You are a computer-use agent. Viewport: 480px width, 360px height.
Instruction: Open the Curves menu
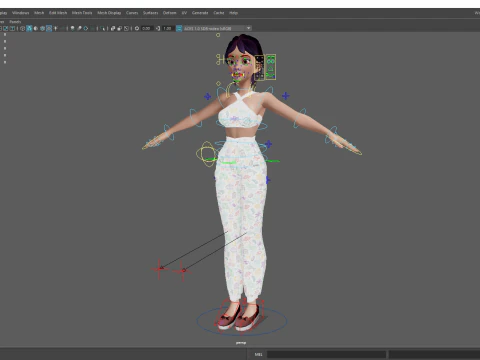[132, 13]
